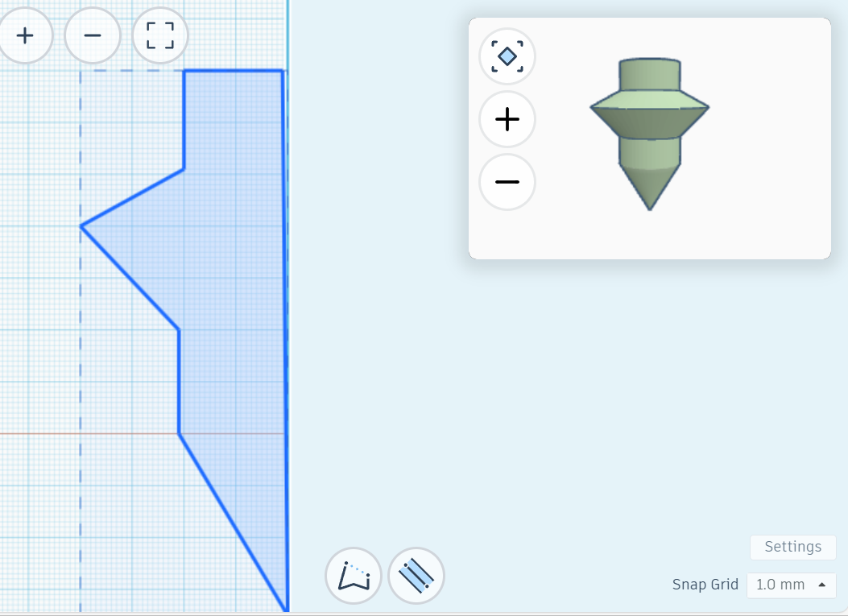Image resolution: width=848 pixels, height=616 pixels.
Task: Select the open polyline drawing tool
Action: pos(354,576)
